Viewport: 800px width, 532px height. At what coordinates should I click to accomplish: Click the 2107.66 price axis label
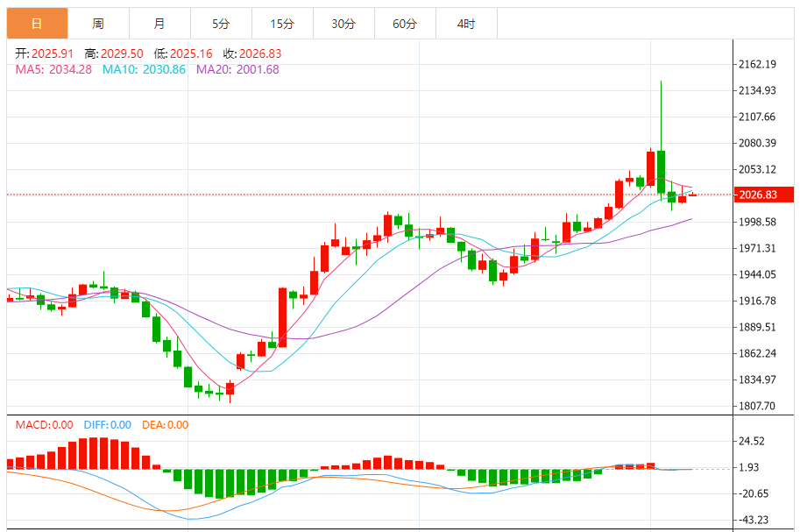coord(757,117)
